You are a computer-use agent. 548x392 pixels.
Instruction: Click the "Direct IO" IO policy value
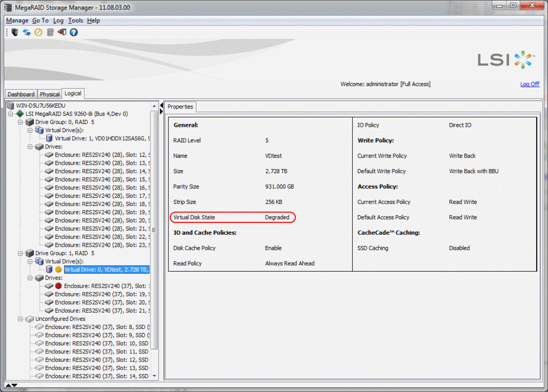tap(460, 125)
